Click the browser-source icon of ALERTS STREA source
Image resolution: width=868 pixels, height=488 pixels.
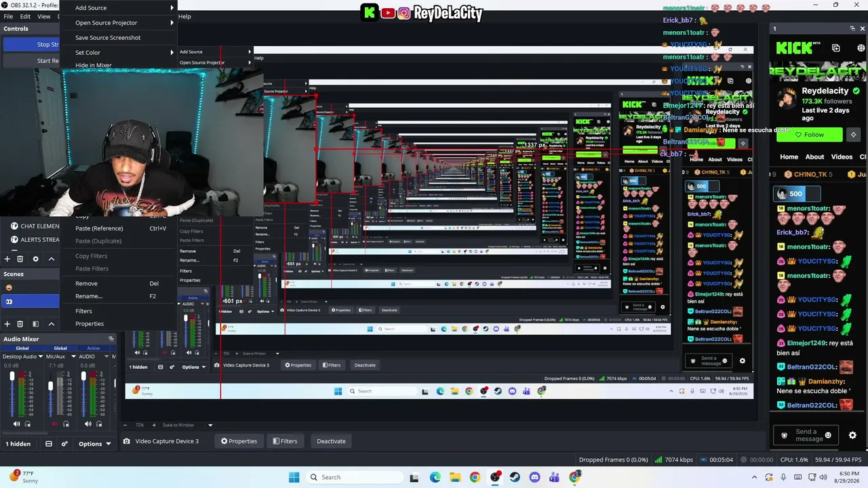coord(14,239)
